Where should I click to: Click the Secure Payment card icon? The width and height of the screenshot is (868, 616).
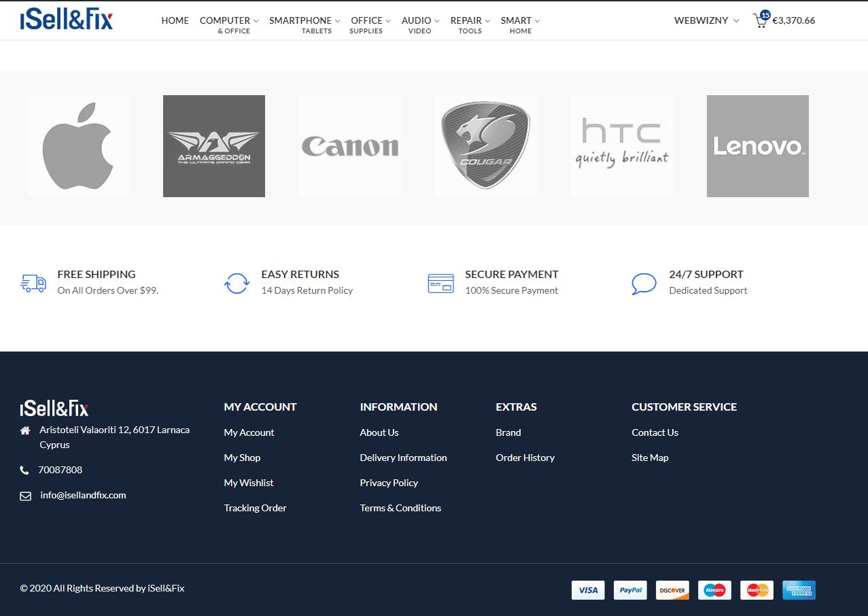click(x=440, y=283)
